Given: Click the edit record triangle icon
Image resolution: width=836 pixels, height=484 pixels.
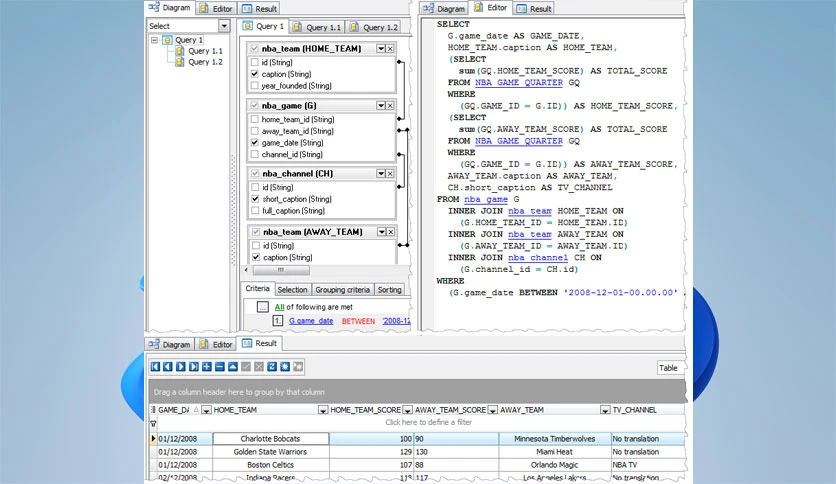Looking at the screenshot, I should tap(233, 367).
